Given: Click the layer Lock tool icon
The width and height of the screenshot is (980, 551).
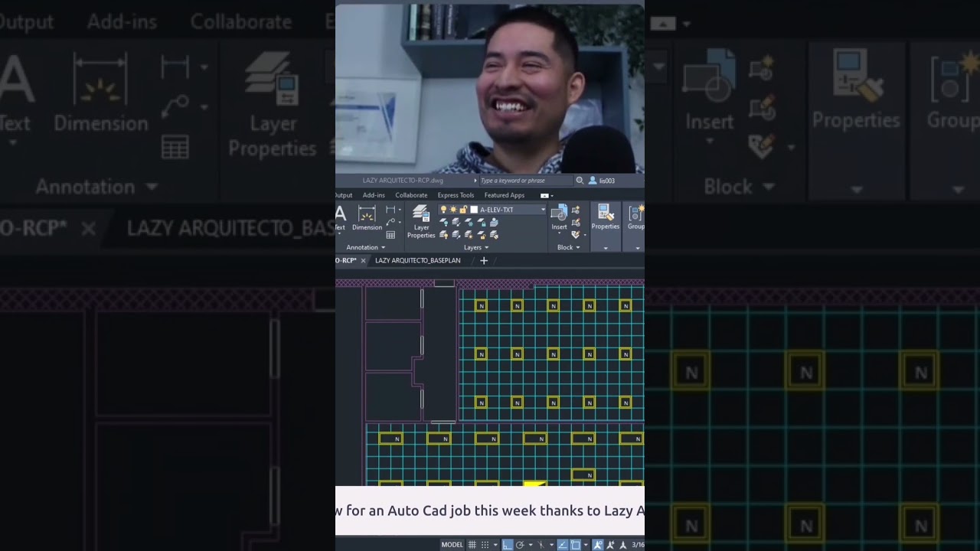Looking at the screenshot, I should click(x=482, y=223).
